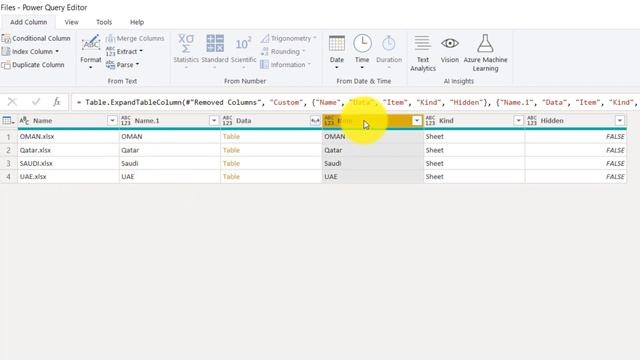
Task: Open the Table link in Qatar row
Action: point(231,150)
